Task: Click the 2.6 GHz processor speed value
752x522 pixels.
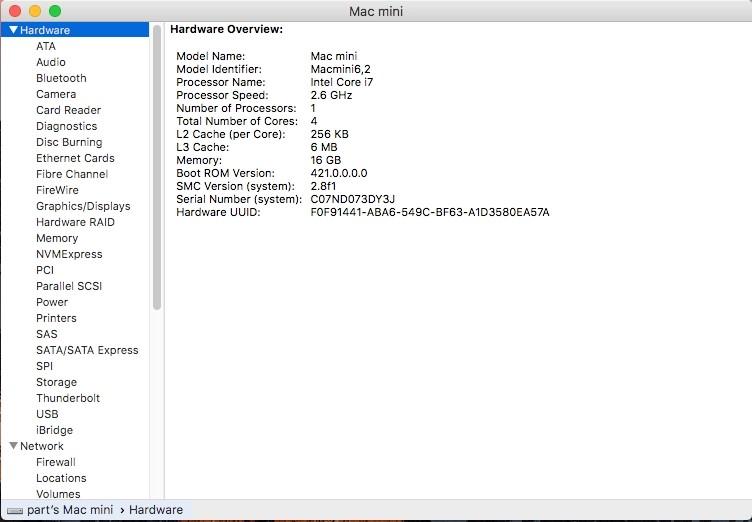Action: pos(331,95)
